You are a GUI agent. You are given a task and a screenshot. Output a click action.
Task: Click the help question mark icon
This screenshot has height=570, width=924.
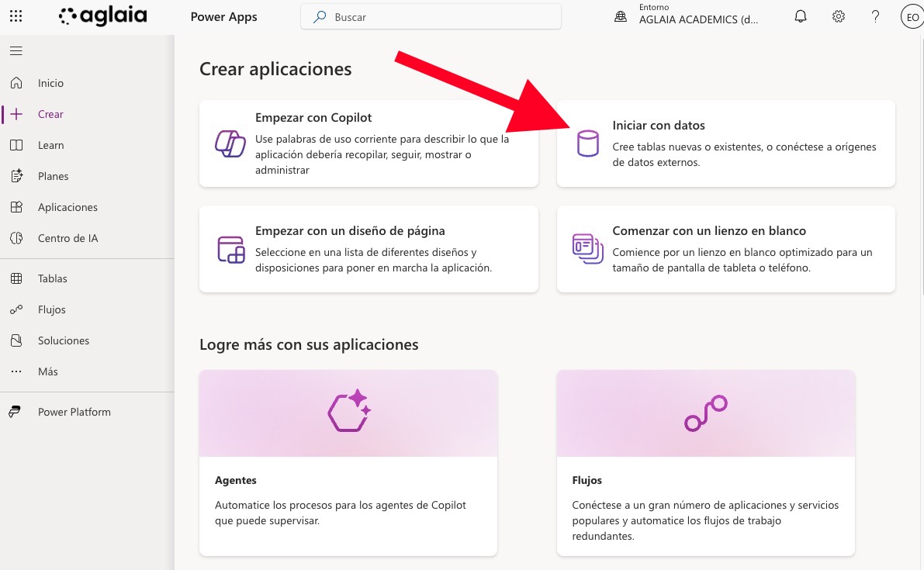pyautogui.click(x=875, y=16)
